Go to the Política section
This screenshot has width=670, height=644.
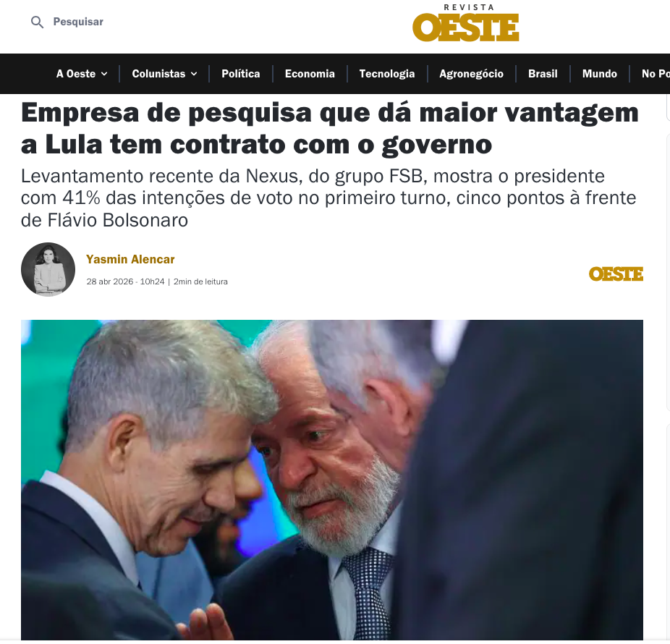[240, 74]
